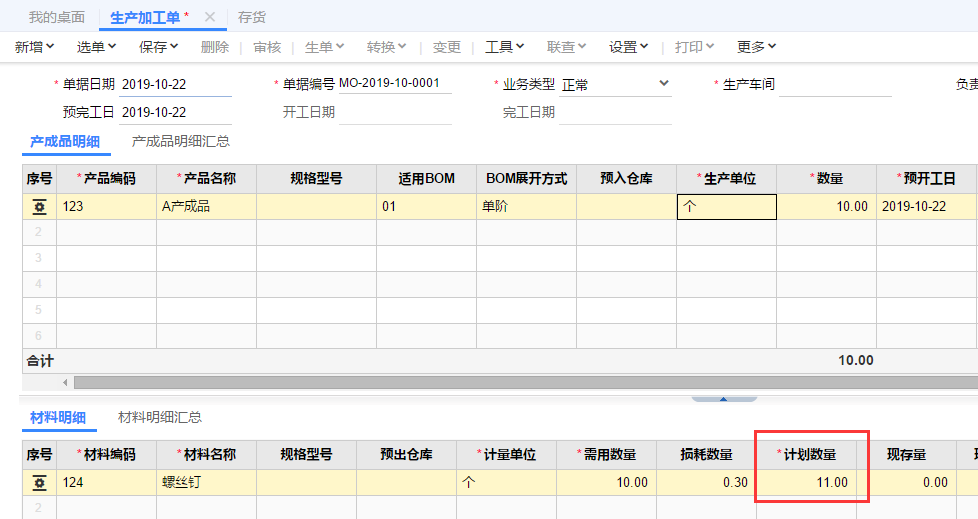The width and height of the screenshot is (978, 519).
Task: Open the 保存 dropdown menu
Action: pos(158,47)
